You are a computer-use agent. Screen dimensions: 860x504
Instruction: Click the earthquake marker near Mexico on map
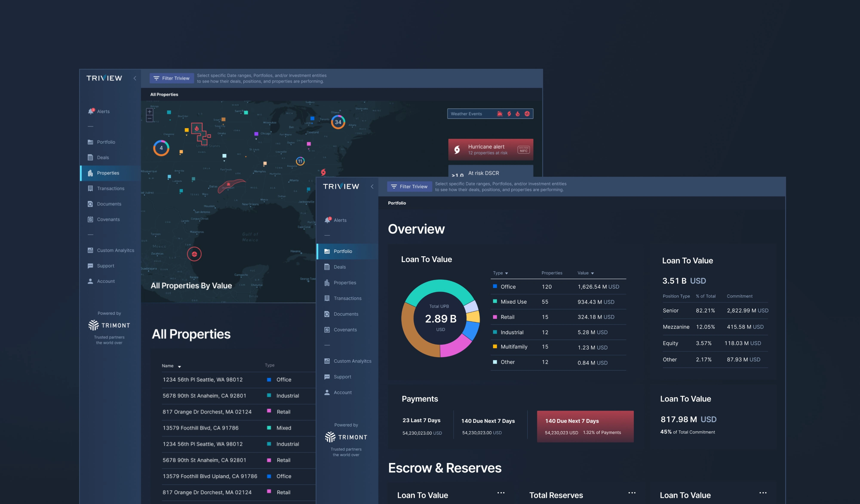tap(194, 254)
